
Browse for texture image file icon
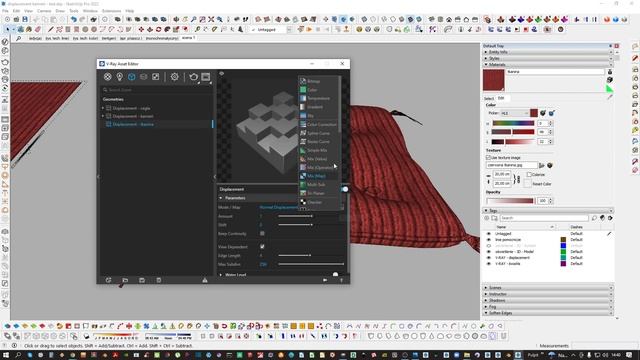(542, 165)
